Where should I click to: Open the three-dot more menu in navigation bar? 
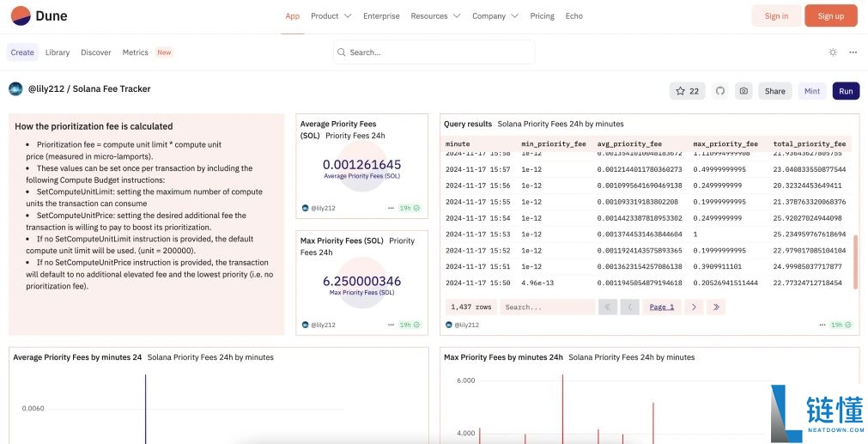click(853, 52)
